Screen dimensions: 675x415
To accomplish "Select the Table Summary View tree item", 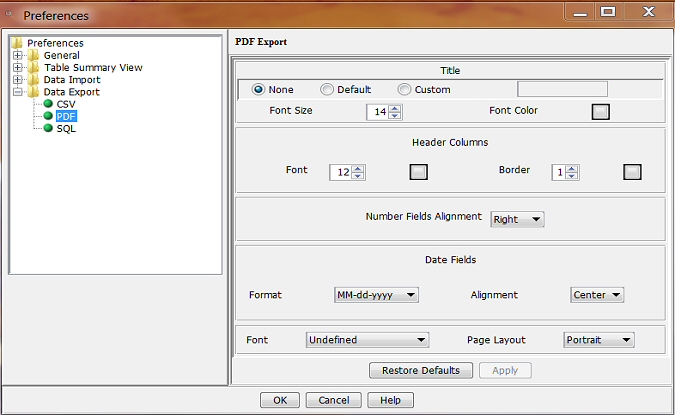I will tap(93, 68).
